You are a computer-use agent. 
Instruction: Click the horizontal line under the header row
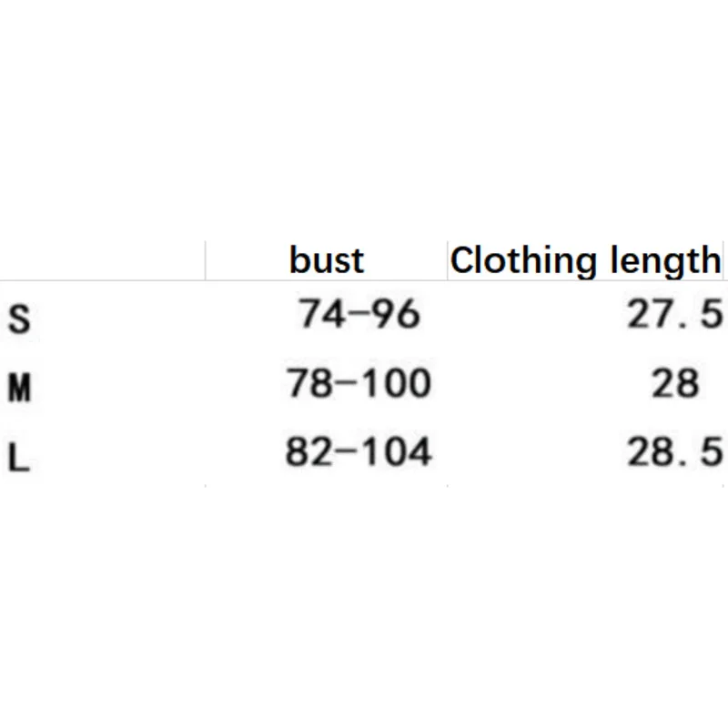(364, 281)
